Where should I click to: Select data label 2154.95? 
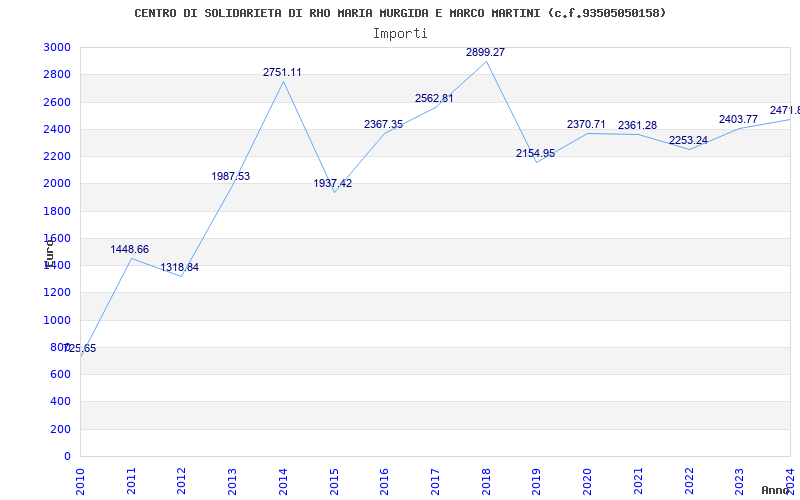[x=535, y=154]
